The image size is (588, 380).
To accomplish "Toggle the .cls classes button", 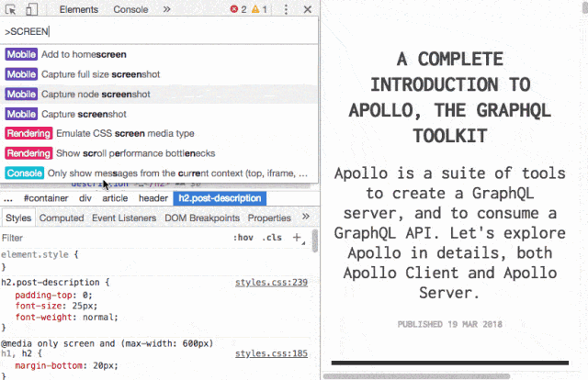I will 272,238.
